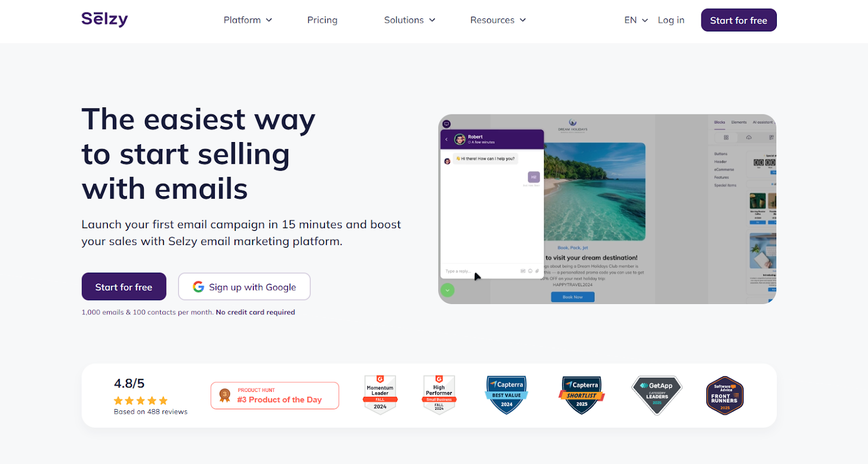Screen dimensions: 868x464
Task: Click Start for free in header
Action: 738,20
